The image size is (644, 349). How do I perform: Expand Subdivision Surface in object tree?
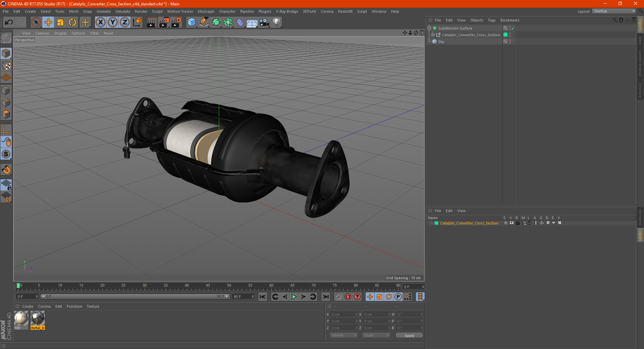tap(429, 28)
